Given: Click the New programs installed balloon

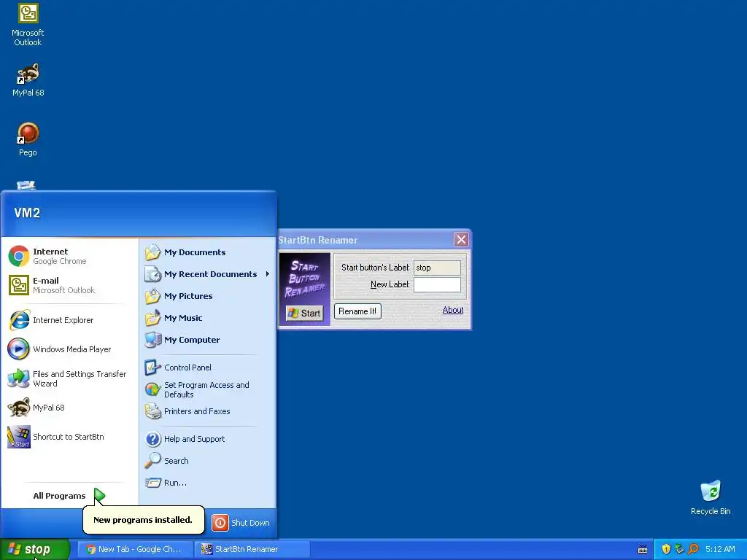Looking at the screenshot, I should [x=144, y=519].
